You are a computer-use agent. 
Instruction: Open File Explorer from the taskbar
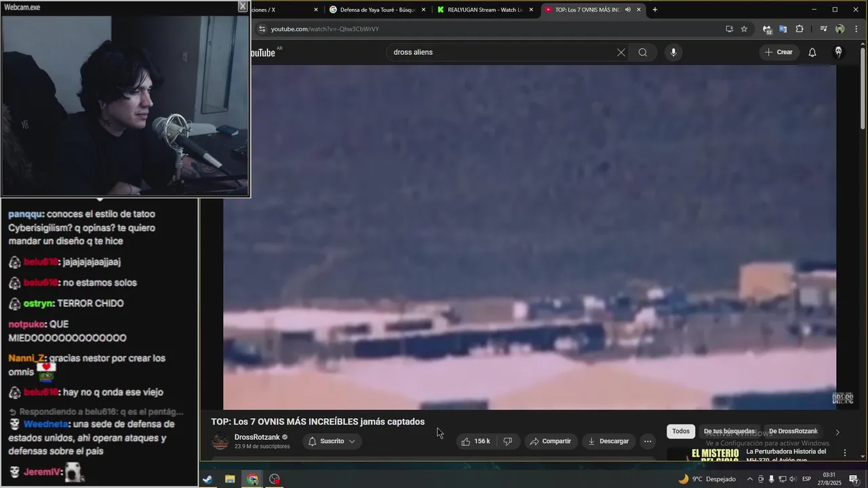tap(230, 479)
